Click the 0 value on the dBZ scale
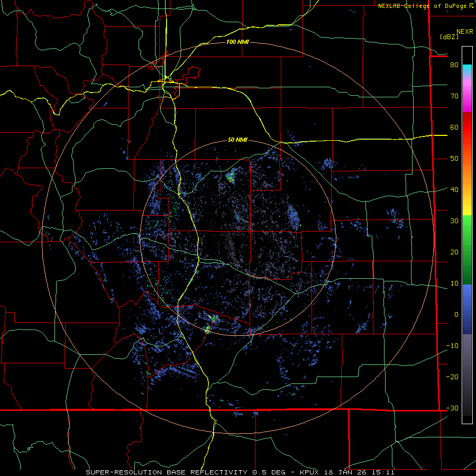Image resolution: width=476 pixels, height=476 pixels. [456, 315]
